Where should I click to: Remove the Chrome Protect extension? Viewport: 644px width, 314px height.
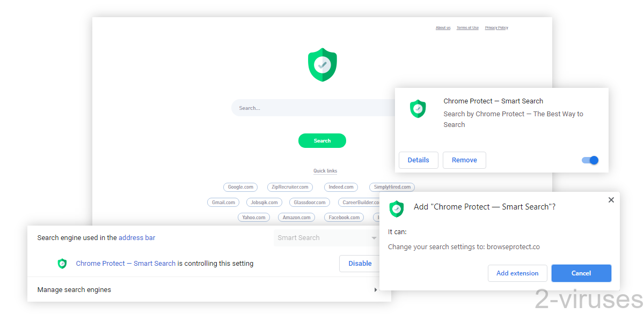(464, 160)
